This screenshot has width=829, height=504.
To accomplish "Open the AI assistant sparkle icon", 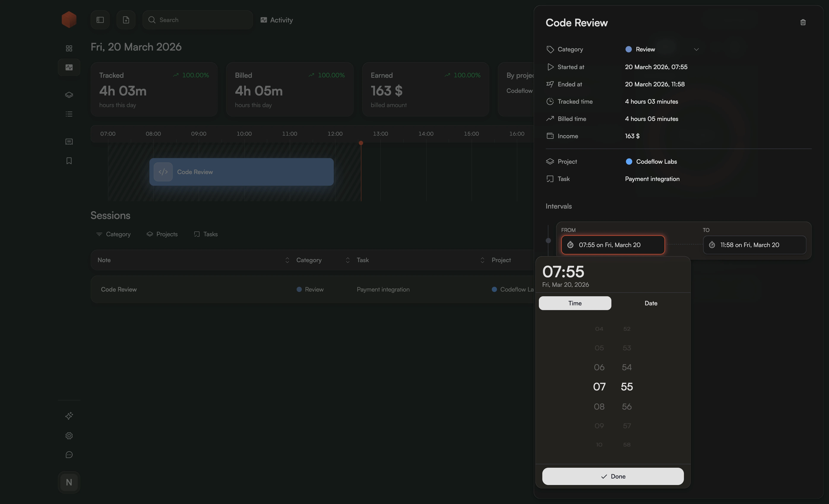I will (69, 416).
